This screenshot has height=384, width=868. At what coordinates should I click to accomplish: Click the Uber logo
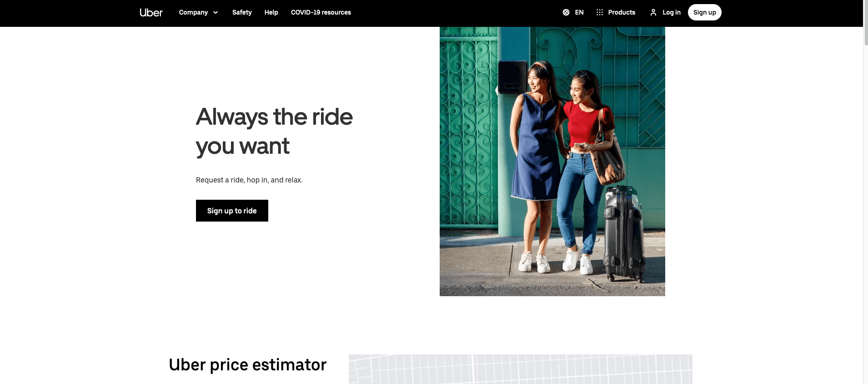151,13
